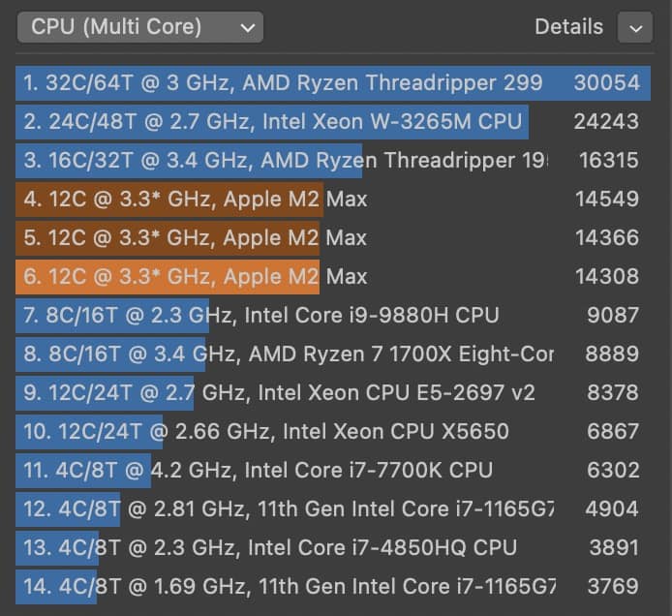Viewport: 672px width, 616px height.
Task: Click the score value 16315
Action: 609,161
